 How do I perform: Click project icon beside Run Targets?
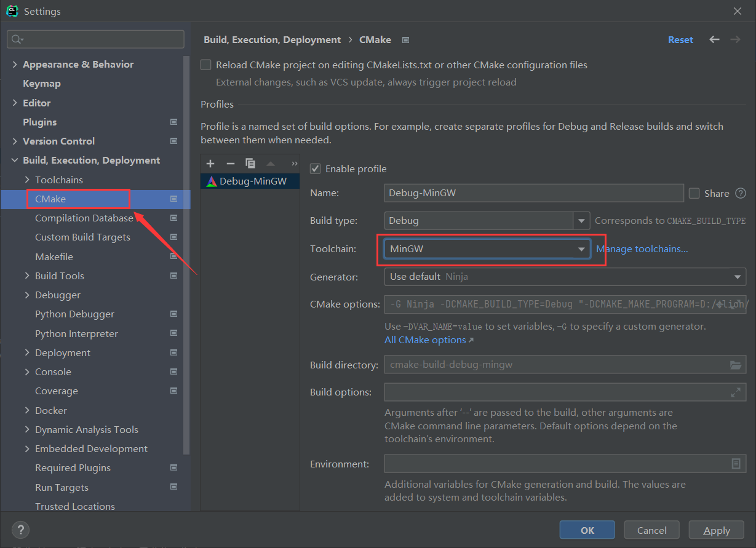pyautogui.click(x=174, y=487)
